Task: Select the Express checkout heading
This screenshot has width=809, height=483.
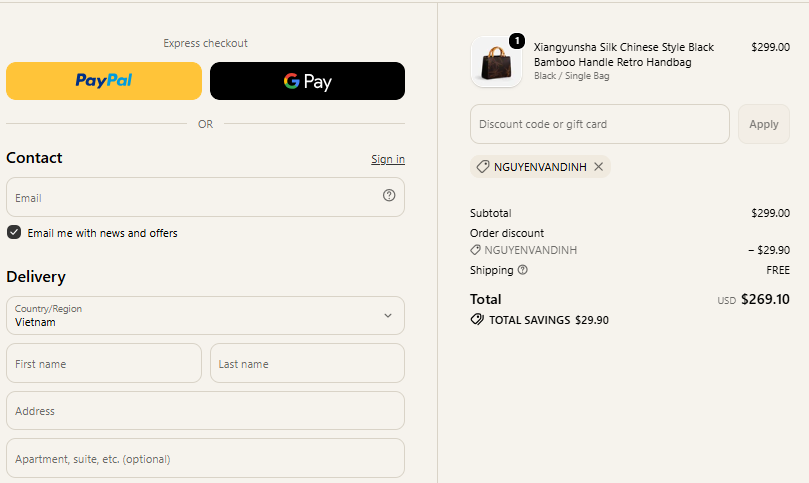Action: tap(205, 43)
